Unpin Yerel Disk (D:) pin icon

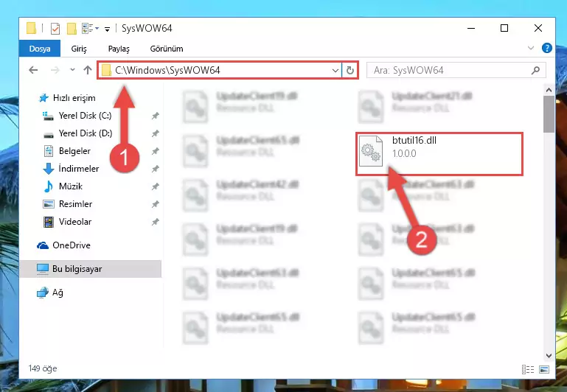point(155,133)
